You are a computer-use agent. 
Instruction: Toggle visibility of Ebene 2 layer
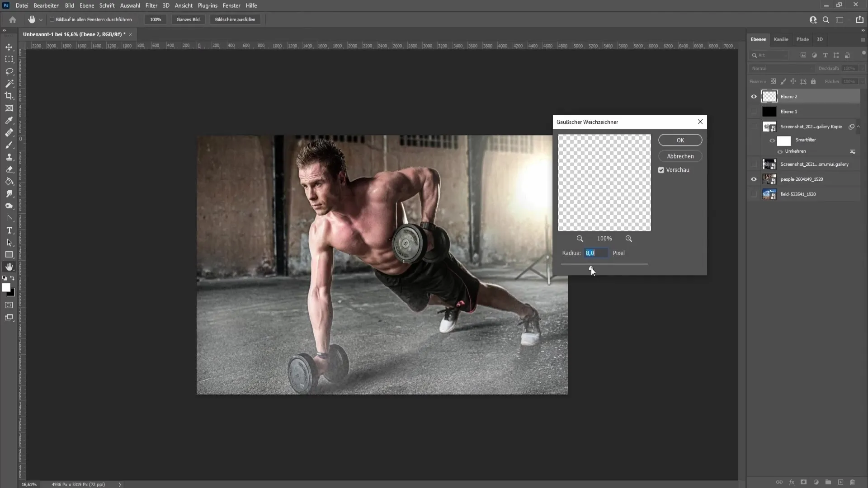pyautogui.click(x=754, y=97)
